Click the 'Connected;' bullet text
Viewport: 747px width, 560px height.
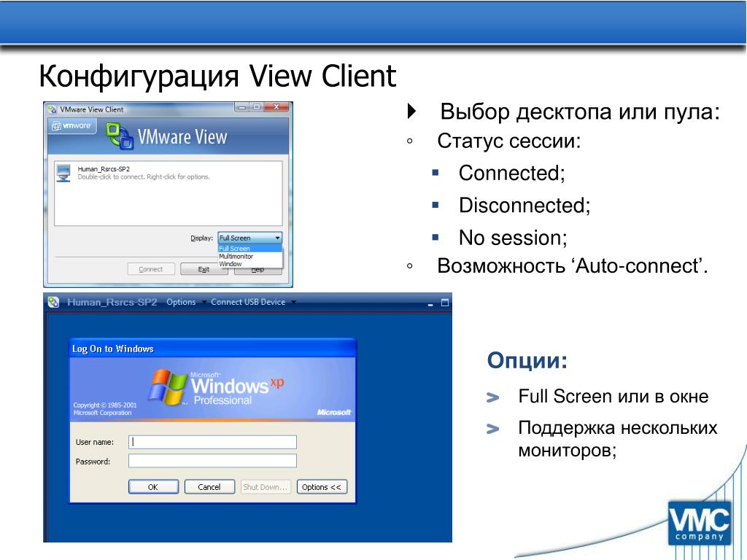pyautogui.click(x=511, y=173)
